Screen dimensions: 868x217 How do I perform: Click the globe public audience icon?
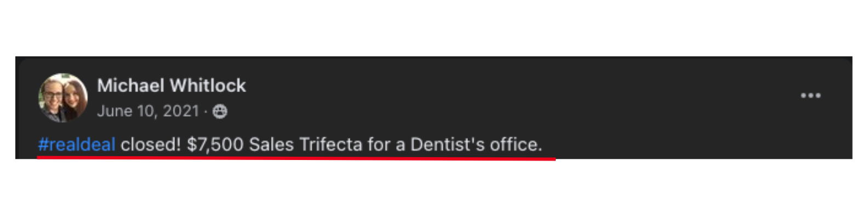[x=220, y=111]
